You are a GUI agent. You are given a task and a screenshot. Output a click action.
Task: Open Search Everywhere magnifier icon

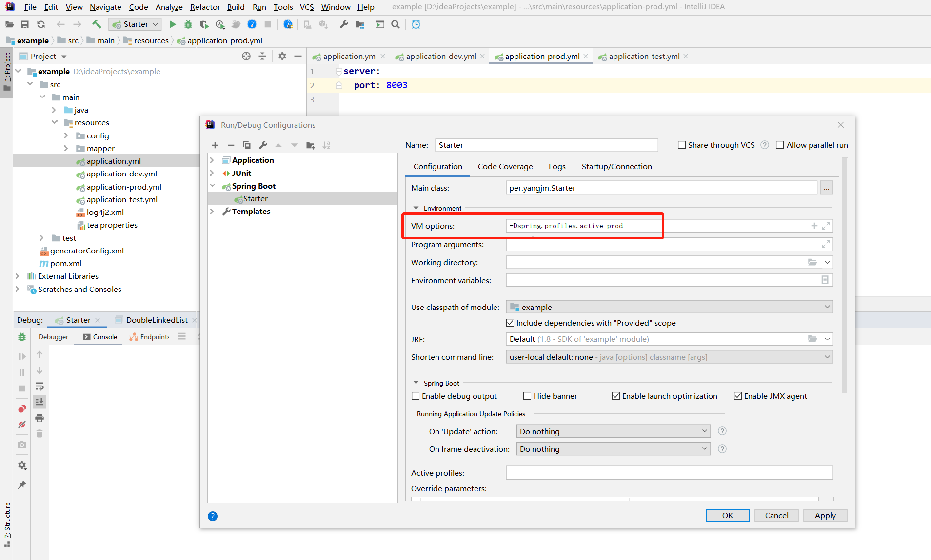tap(396, 24)
